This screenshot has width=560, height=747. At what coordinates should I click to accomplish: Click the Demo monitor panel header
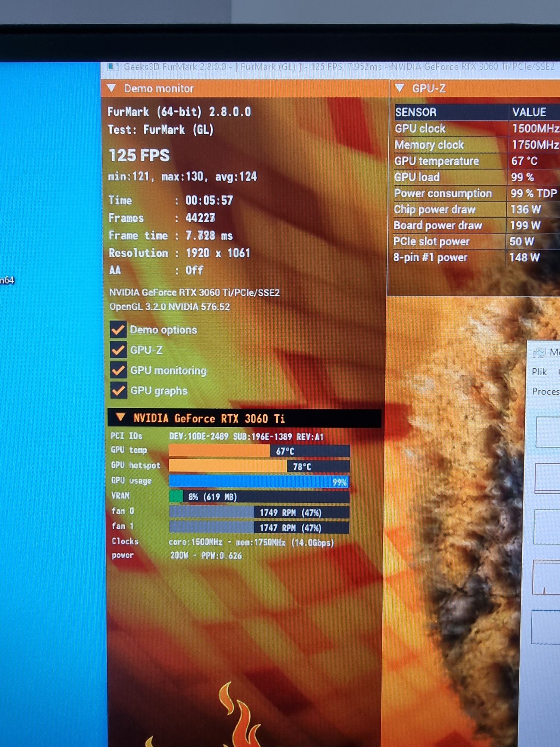245,89
